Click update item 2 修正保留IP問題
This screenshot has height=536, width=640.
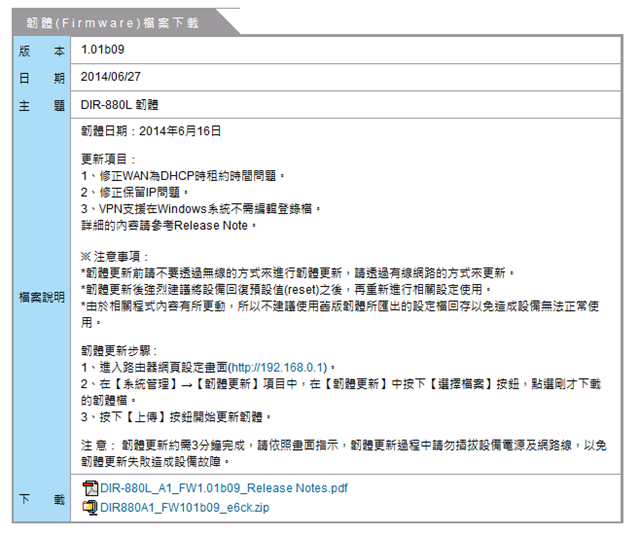tap(135, 192)
